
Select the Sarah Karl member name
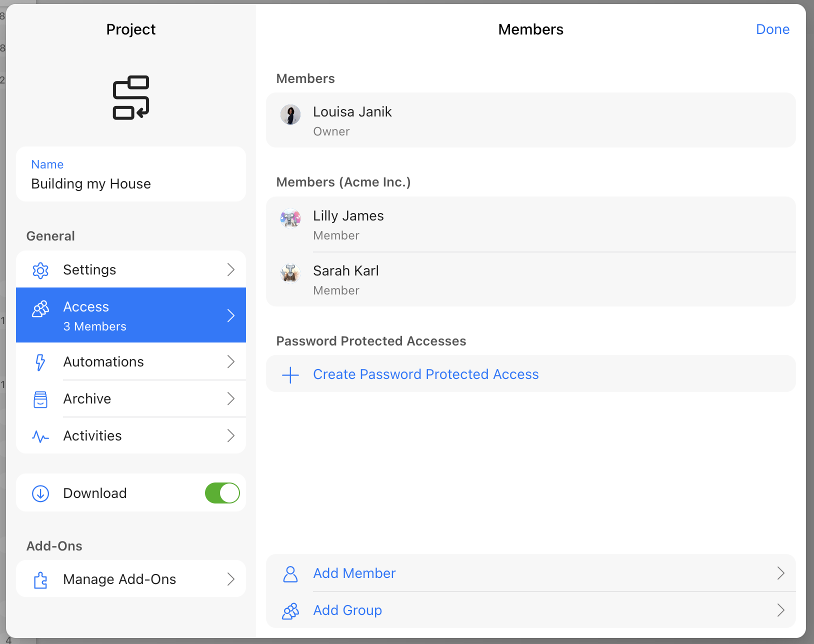pyautogui.click(x=346, y=271)
